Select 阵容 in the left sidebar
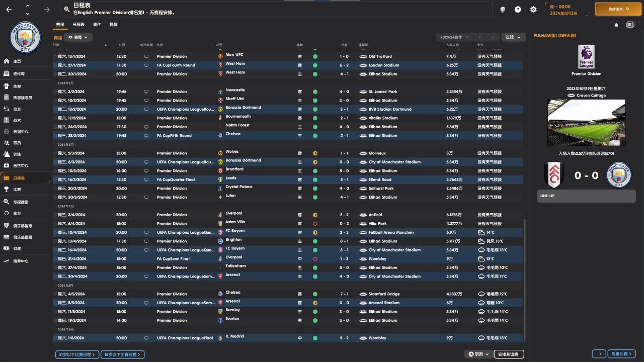644x362 pixels. 25,86
